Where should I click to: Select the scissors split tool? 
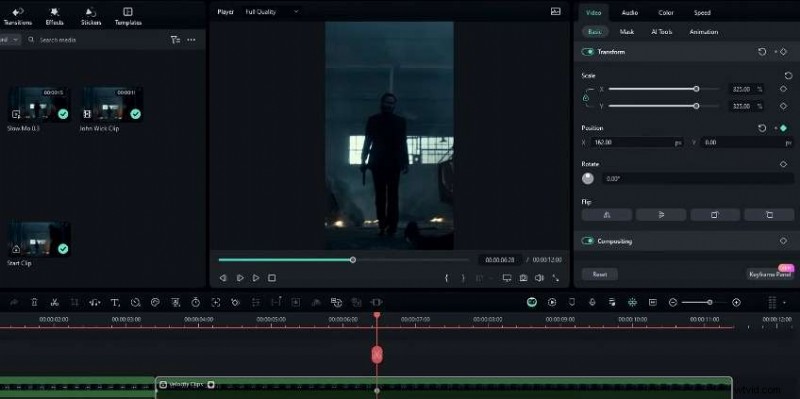(x=55, y=303)
